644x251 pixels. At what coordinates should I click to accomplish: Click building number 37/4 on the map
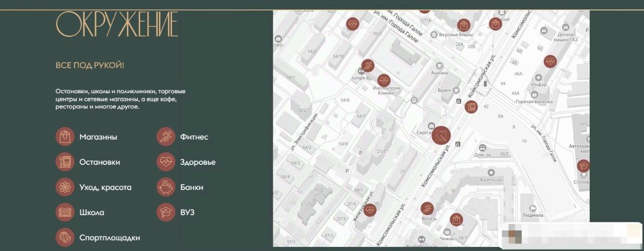click(x=351, y=204)
